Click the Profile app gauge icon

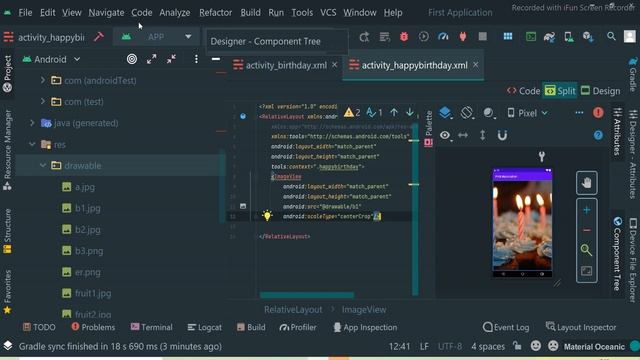coord(443,37)
